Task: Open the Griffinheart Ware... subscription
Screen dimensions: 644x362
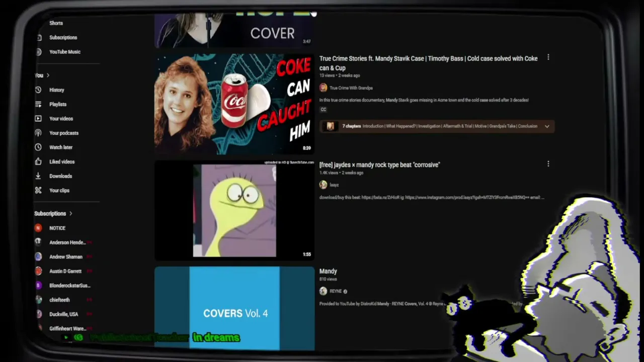Action: coord(67,329)
